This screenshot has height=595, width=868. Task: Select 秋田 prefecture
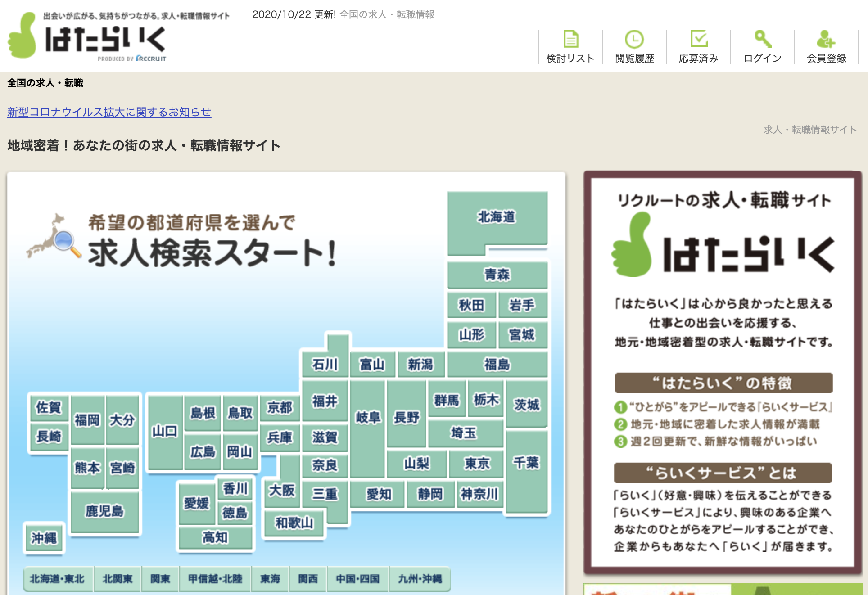(471, 305)
